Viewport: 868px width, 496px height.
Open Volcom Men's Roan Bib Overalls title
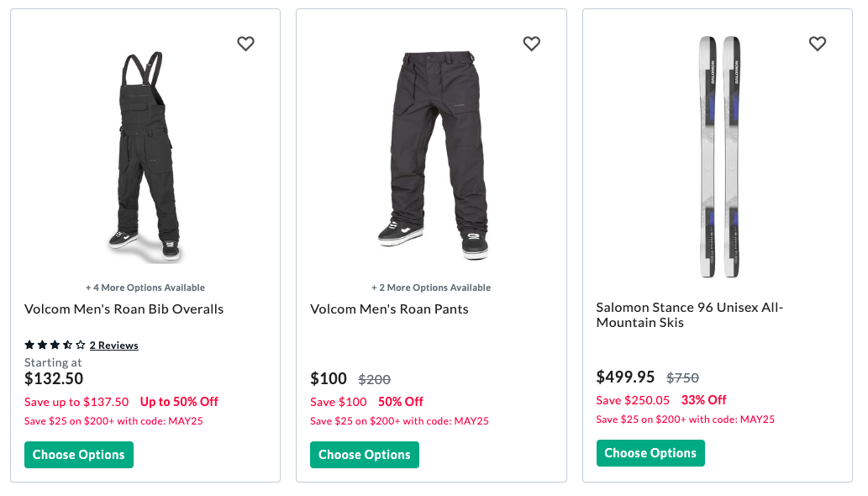[x=124, y=309]
